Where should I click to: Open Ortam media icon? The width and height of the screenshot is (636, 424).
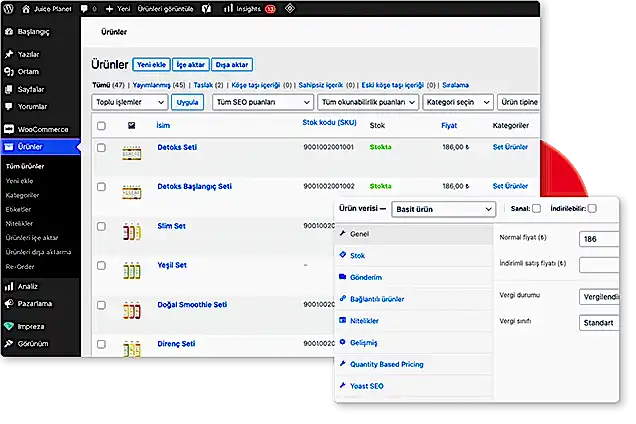pos(9,72)
